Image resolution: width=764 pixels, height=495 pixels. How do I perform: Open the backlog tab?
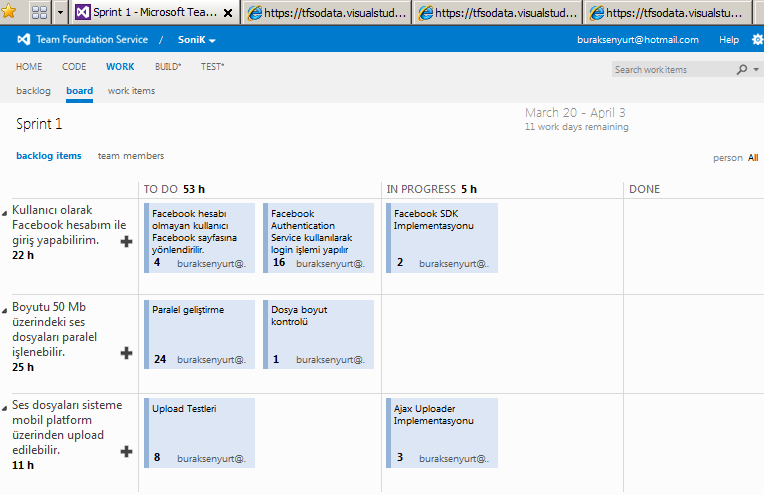33,91
